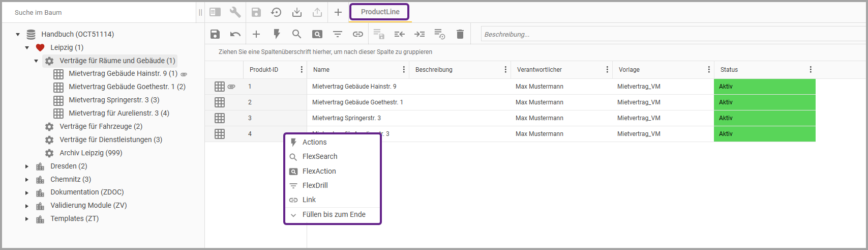Click the circular restore history icon
The height and width of the screenshot is (250, 868).
tap(276, 12)
